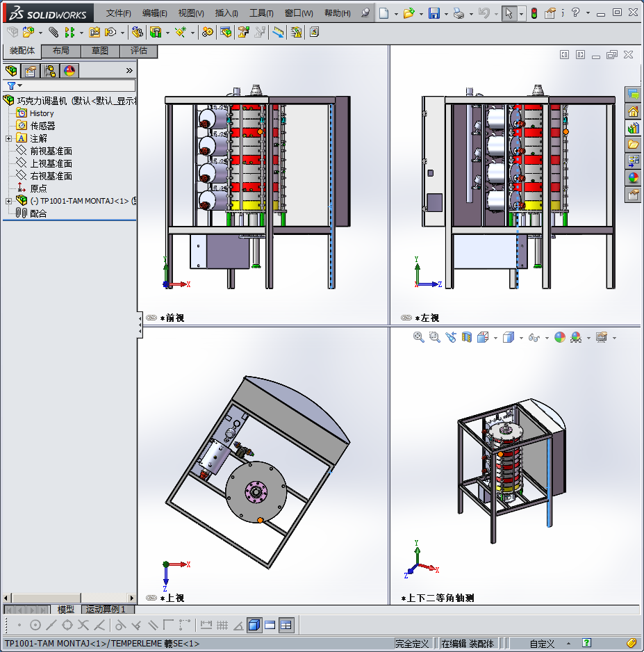
Task: Switch to the 草图 tab
Action: 100,51
